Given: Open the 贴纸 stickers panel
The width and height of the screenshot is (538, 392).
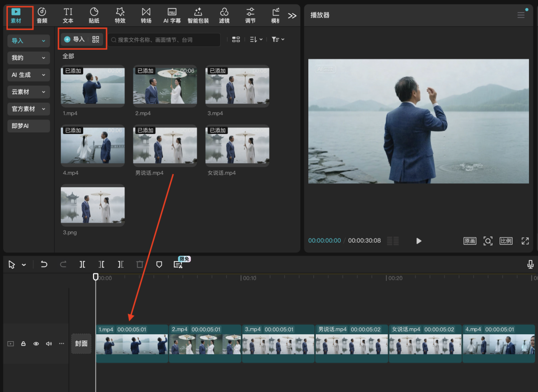Looking at the screenshot, I should [x=94, y=15].
